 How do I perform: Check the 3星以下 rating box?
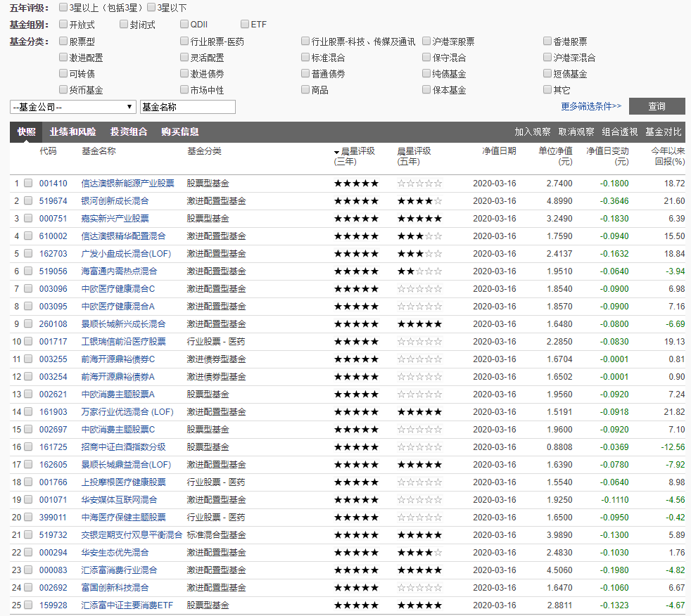point(151,8)
